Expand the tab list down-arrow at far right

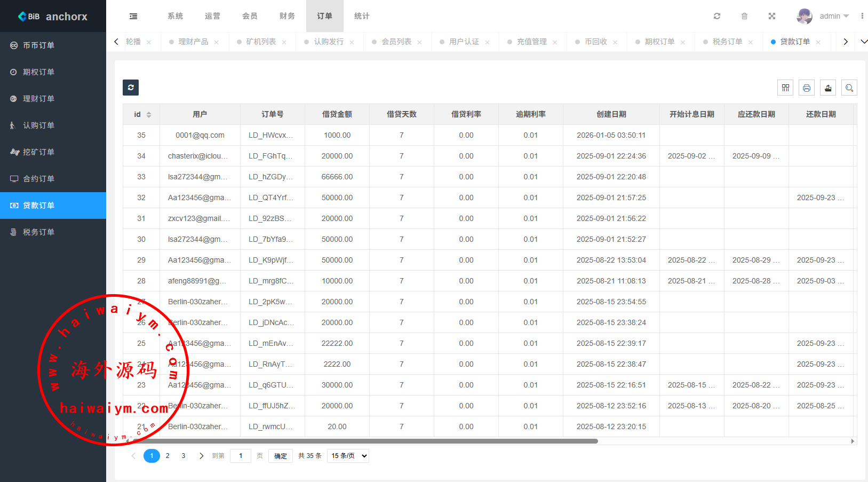(864, 42)
